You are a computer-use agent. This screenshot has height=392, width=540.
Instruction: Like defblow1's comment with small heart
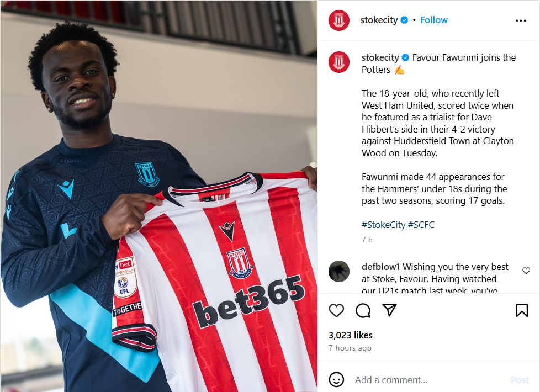(526, 271)
